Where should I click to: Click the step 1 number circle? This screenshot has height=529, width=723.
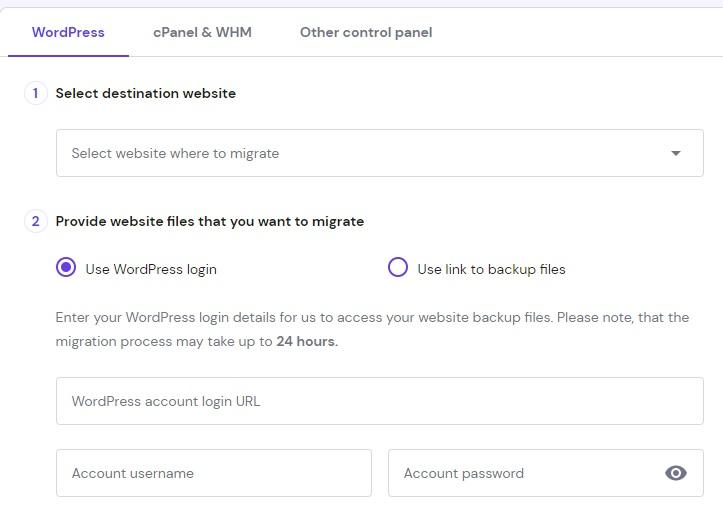[35, 93]
